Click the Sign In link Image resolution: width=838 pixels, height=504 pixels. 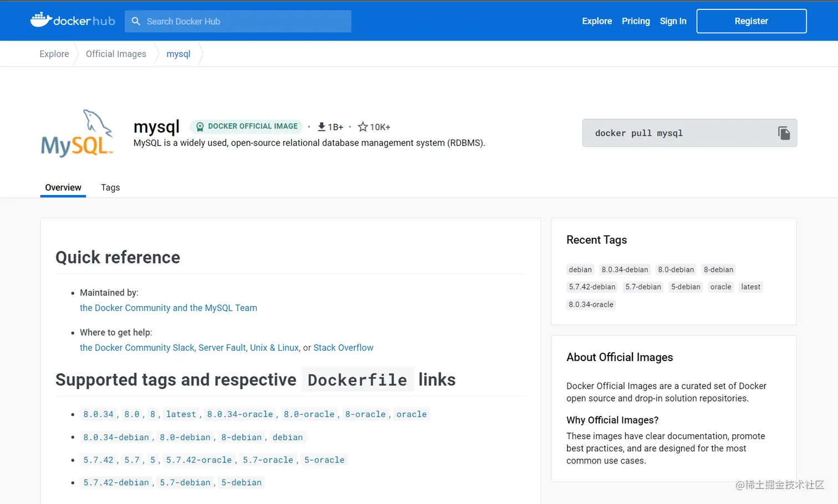[x=673, y=21]
